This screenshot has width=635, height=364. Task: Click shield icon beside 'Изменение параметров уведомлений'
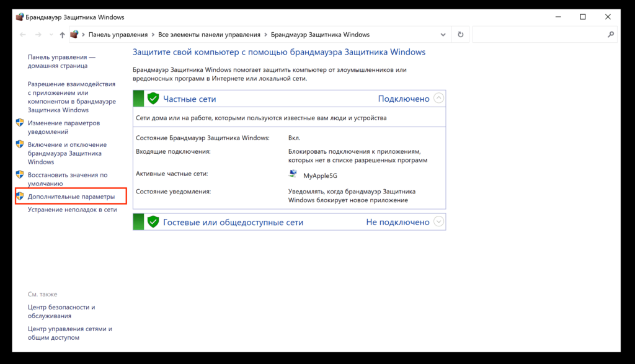click(x=20, y=123)
